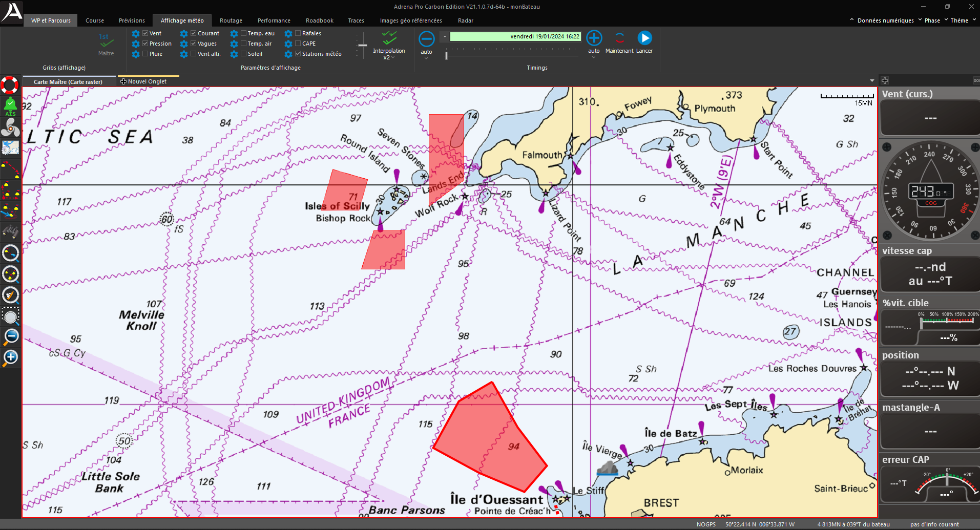Zoom to waypoints magnifier icon

point(10,274)
